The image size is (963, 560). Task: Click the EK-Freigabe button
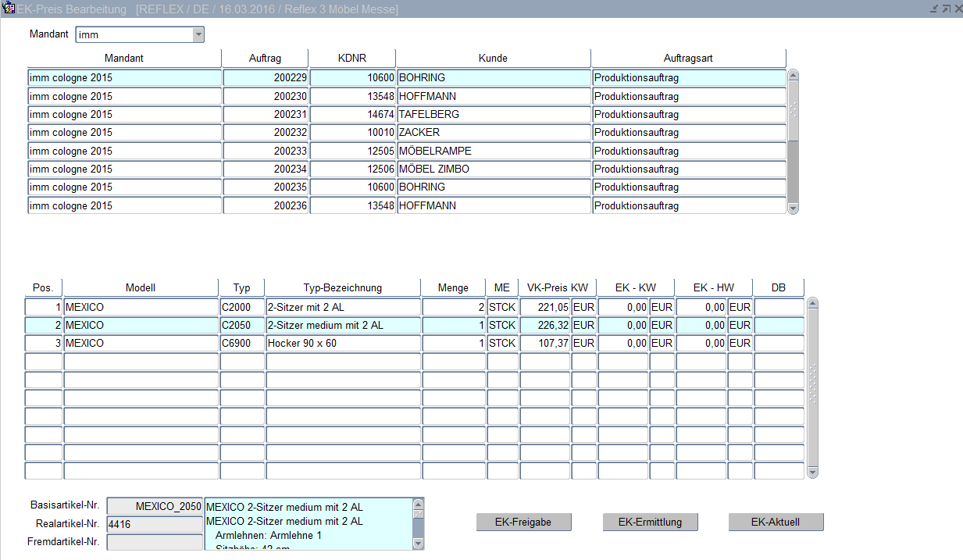523,523
